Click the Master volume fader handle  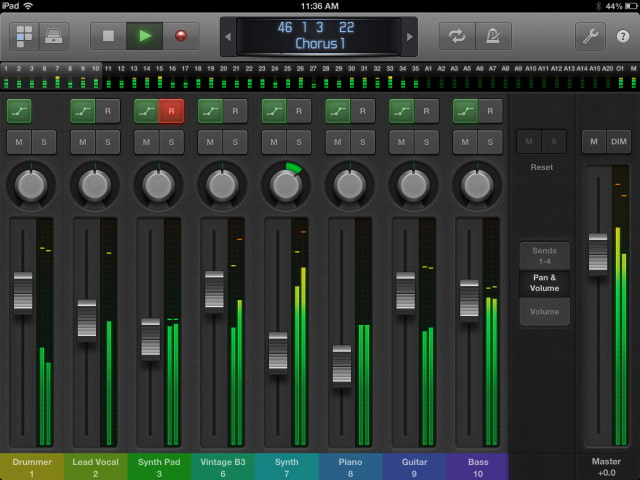click(x=598, y=253)
